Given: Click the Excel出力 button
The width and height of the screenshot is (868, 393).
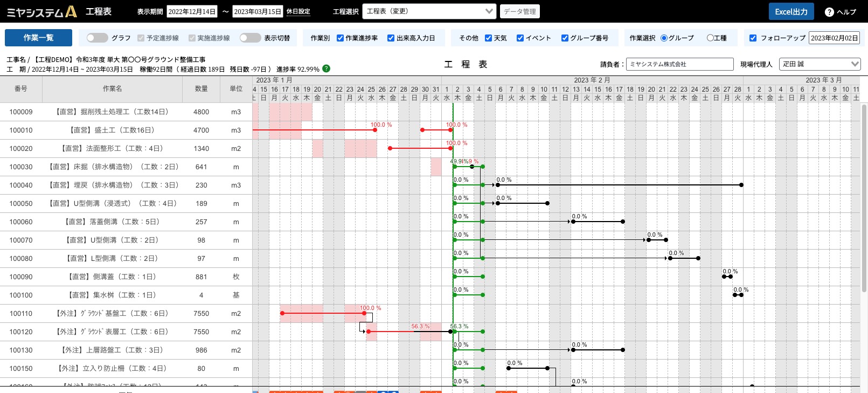Looking at the screenshot, I should coord(791,11).
